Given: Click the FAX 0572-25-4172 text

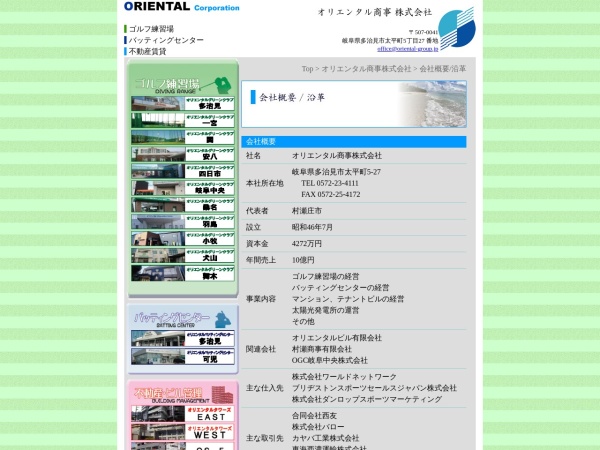Looking at the screenshot, I should click(x=331, y=194).
